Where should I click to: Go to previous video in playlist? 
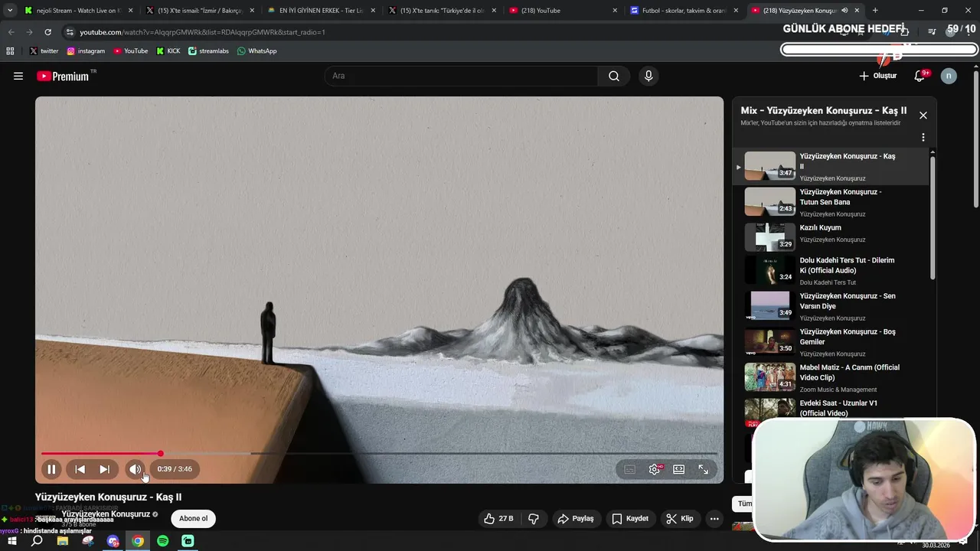point(80,469)
